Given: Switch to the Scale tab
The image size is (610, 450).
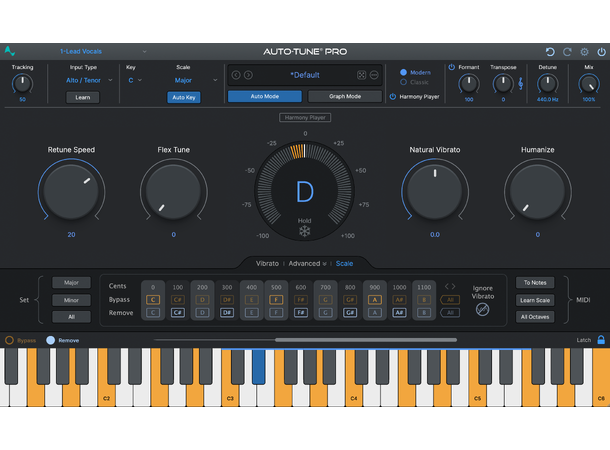Looking at the screenshot, I should click(x=344, y=263).
